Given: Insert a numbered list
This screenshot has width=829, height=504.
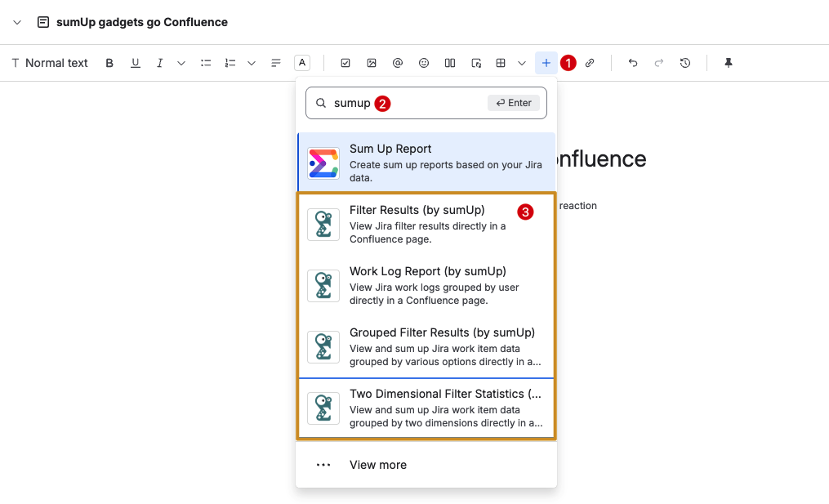Looking at the screenshot, I should pyautogui.click(x=230, y=63).
